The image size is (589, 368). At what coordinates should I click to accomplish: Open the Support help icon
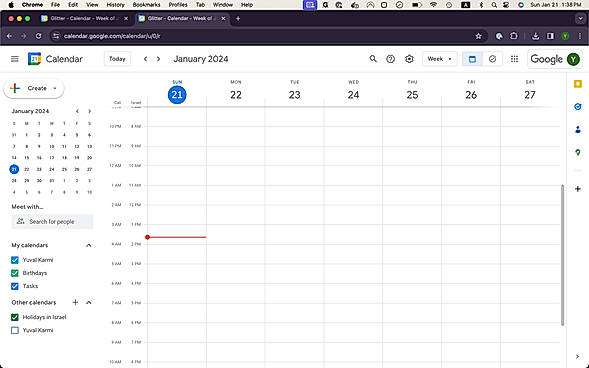(x=391, y=59)
